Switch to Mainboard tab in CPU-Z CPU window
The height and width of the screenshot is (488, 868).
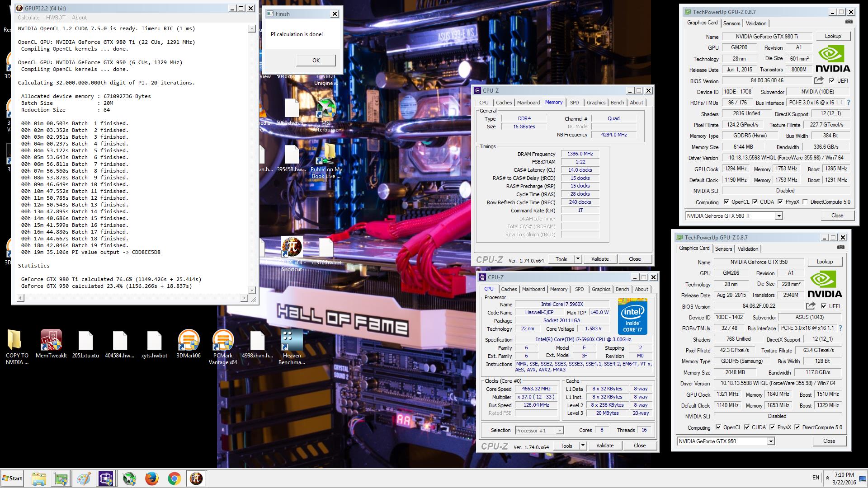point(533,289)
